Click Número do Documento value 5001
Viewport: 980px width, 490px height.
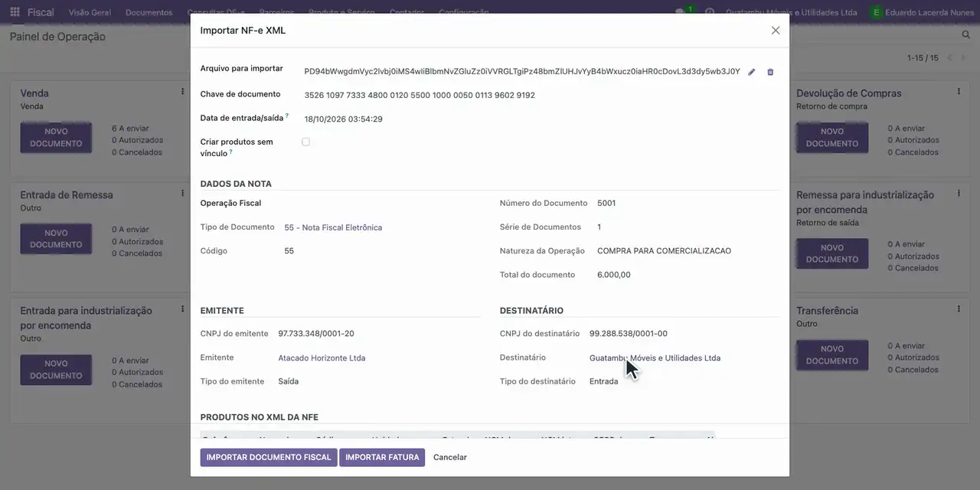606,203
